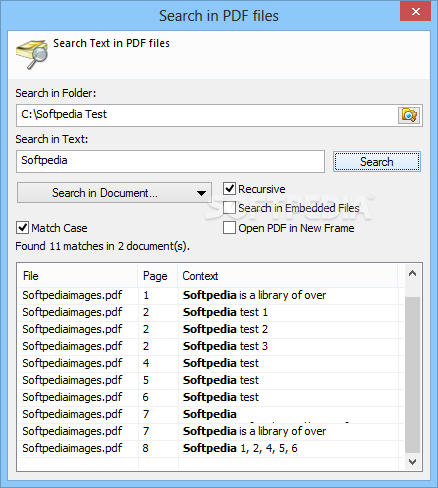Select result 'Softpedia test 3'
The width and height of the screenshot is (438, 488).
click(211, 346)
